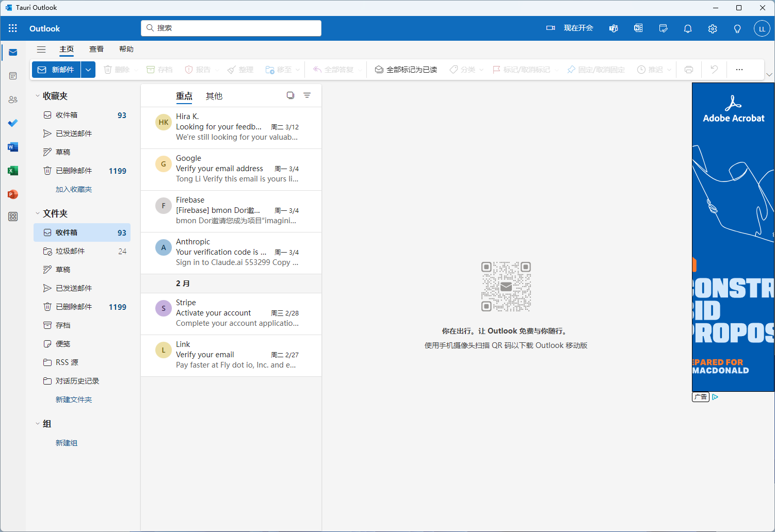Click the 新邮件 new mail button
This screenshot has width=775, height=532.
(x=56, y=70)
